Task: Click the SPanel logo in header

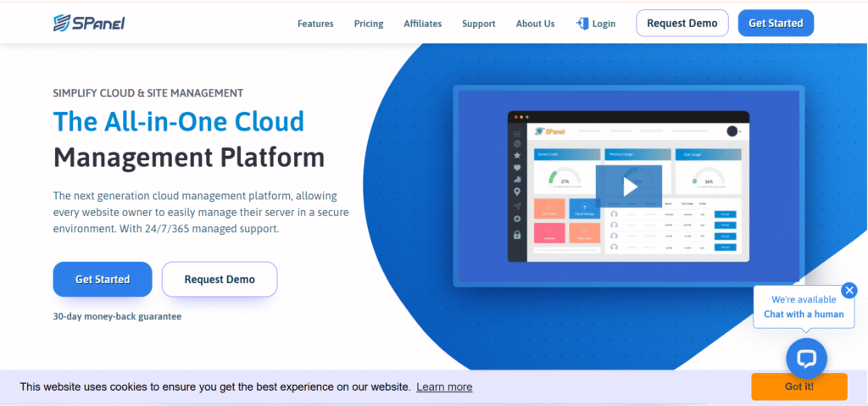Action: pyautogui.click(x=88, y=23)
